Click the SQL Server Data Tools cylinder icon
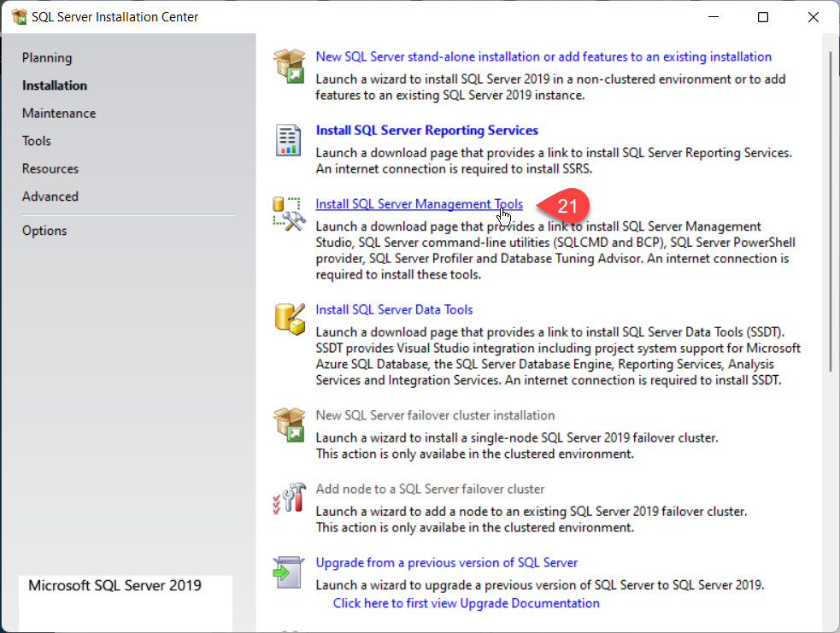 click(290, 319)
